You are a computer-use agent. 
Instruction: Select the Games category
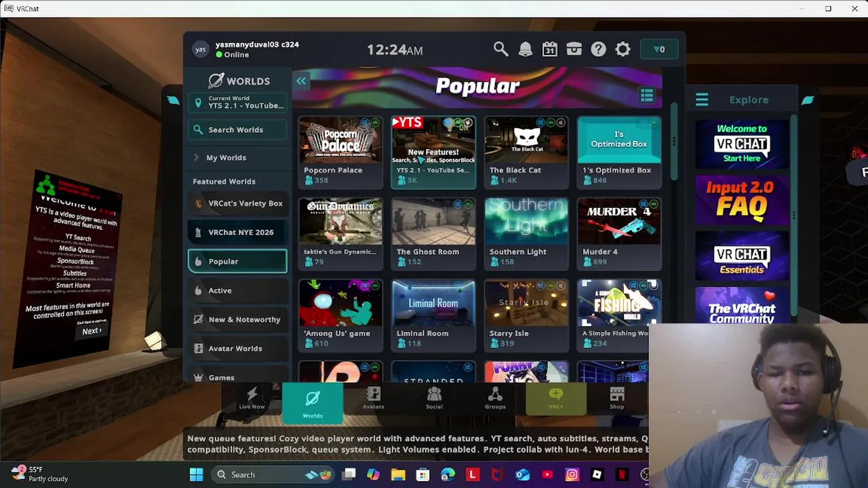tap(237, 375)
